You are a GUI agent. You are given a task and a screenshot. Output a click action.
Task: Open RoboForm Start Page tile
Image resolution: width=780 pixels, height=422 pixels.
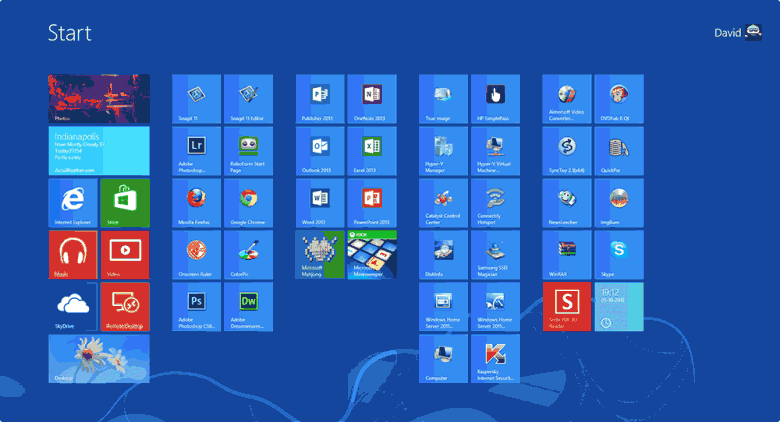click(248, 150)
